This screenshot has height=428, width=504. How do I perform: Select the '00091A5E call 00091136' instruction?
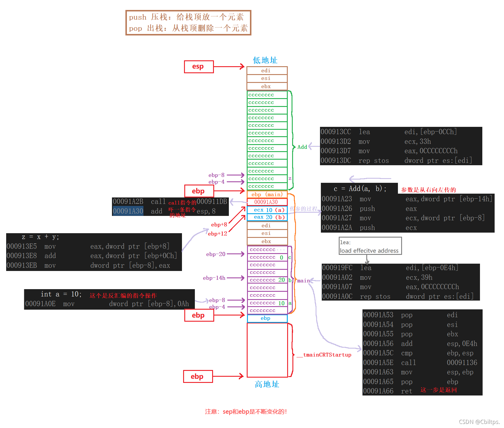pyautogui.click(x=420, y=363)
